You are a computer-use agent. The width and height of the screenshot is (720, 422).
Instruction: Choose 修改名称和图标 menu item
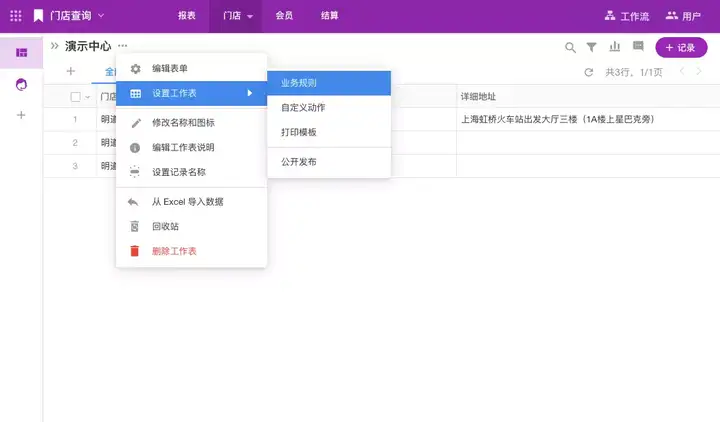(191, 123)
